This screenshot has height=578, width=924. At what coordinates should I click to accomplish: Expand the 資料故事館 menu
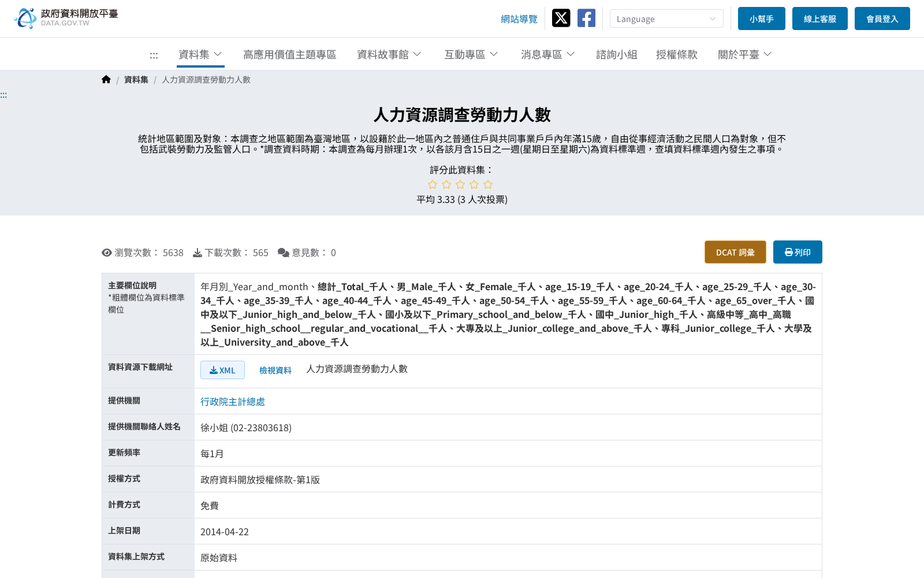389,54
